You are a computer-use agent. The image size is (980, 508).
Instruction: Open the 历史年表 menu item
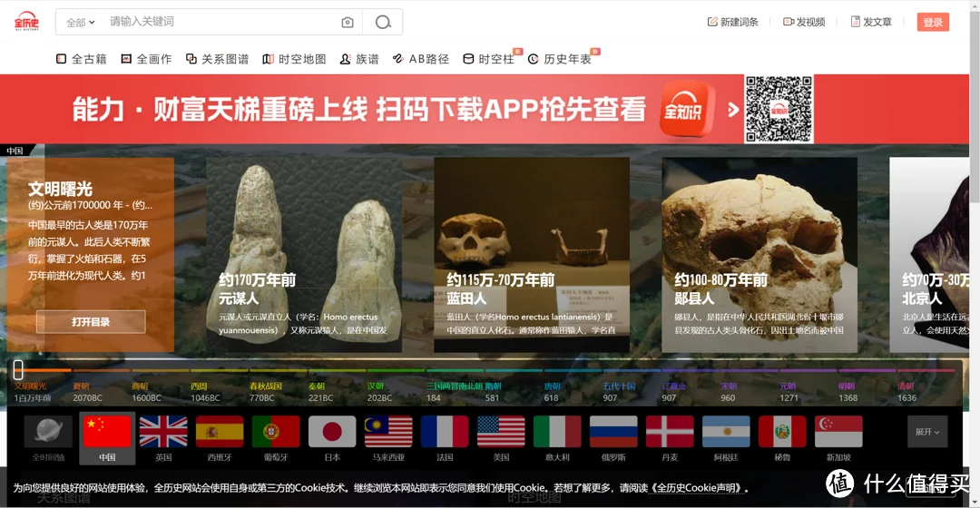point(560,59)
